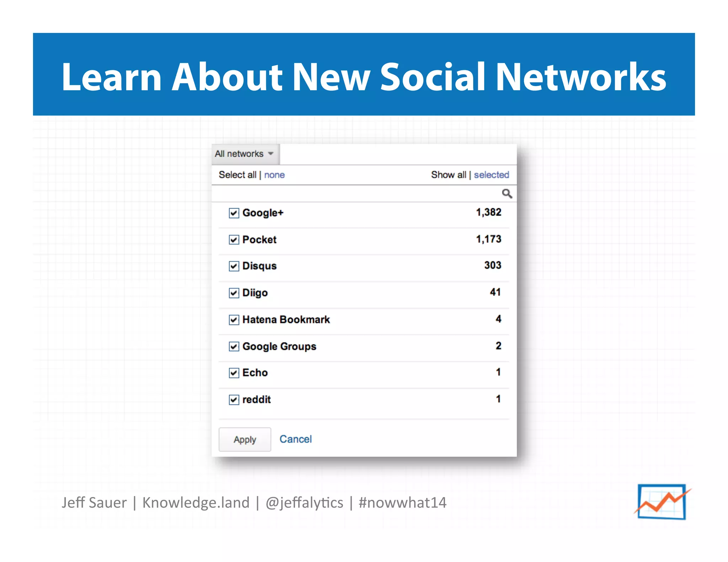
Task: Toggle the reddit checkbox
Action: coord(234,400)
